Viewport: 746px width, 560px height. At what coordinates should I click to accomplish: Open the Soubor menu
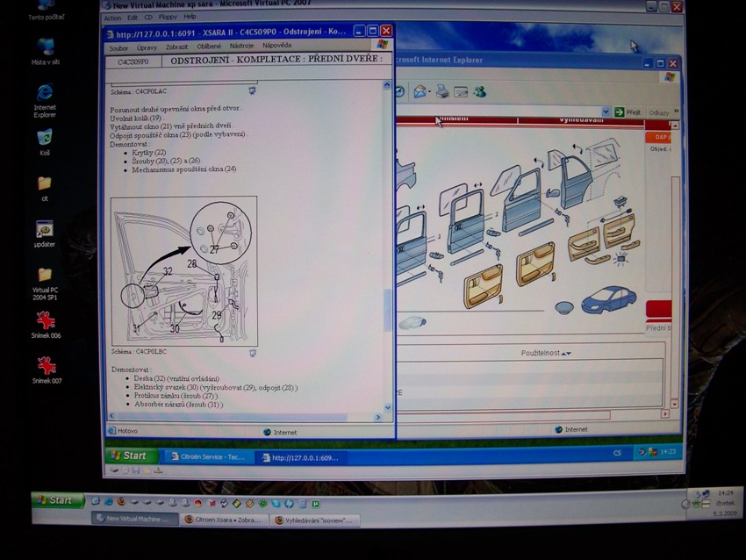tap(118, 47)
